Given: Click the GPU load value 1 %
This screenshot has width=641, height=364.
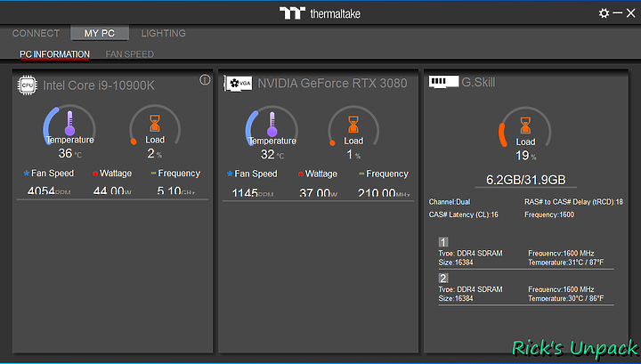Looking at the screenshot, I should (x=353, y=155).
